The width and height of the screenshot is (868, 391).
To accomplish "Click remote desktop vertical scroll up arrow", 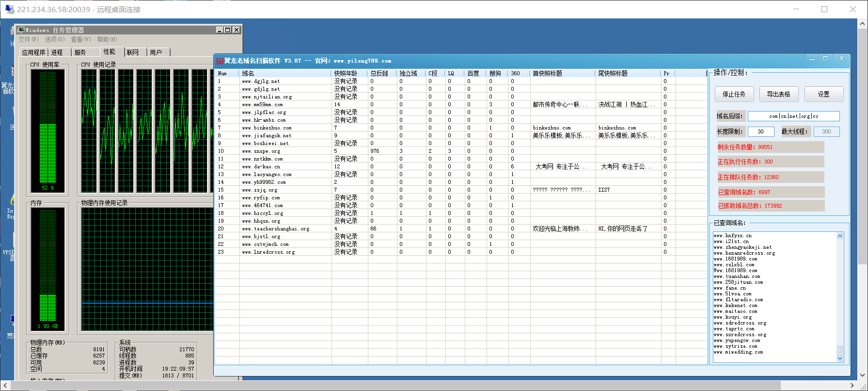I will [x=863, y=23].
